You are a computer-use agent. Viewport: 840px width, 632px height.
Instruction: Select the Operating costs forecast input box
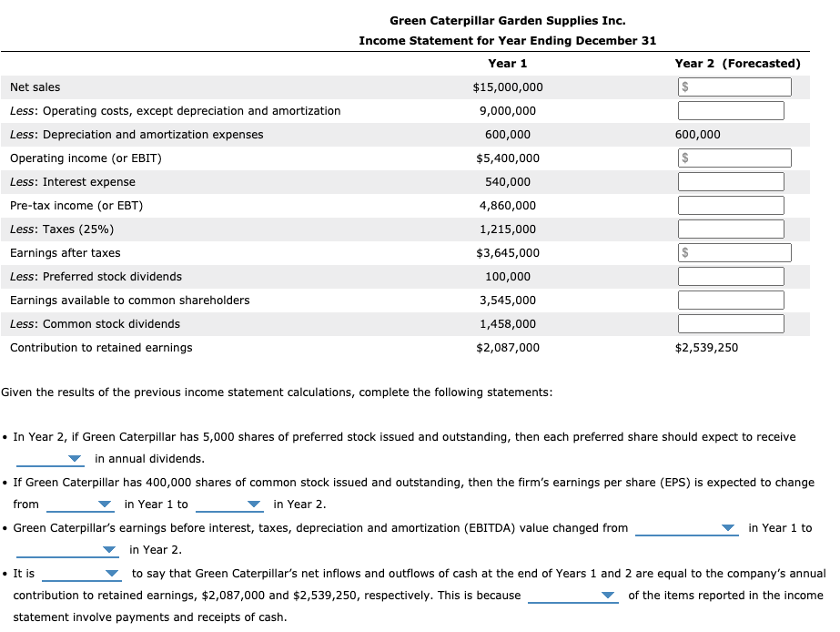[730, 109]
